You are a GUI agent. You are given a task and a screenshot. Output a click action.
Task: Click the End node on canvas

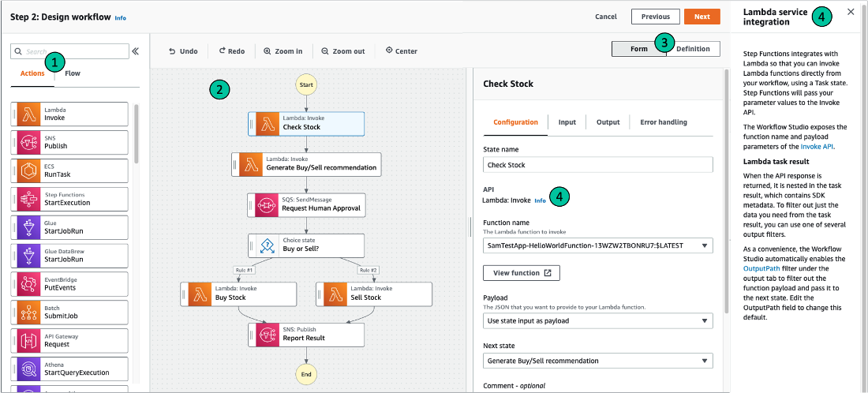click(x=306, y=374)
